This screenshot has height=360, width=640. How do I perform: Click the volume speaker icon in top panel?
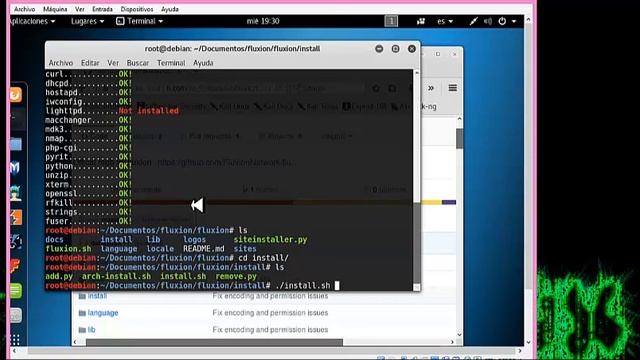pos(488,21)
